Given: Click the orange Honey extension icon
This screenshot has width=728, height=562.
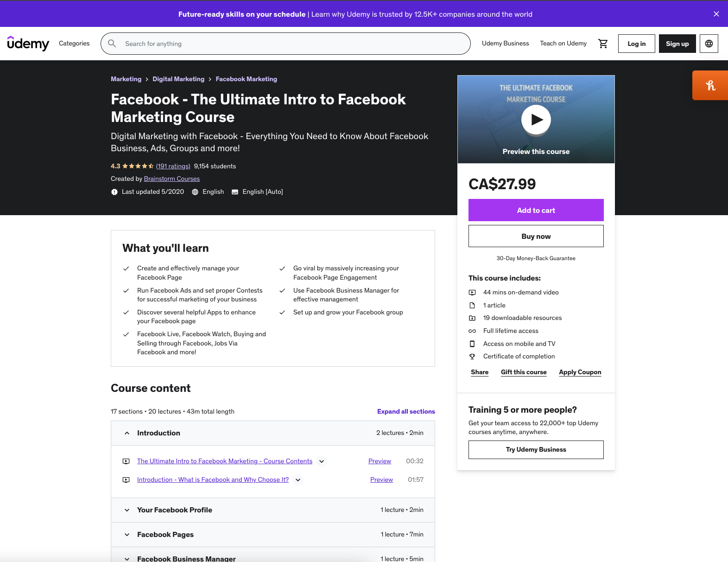Looking at the screenshot, I should (x=710, y=85).
